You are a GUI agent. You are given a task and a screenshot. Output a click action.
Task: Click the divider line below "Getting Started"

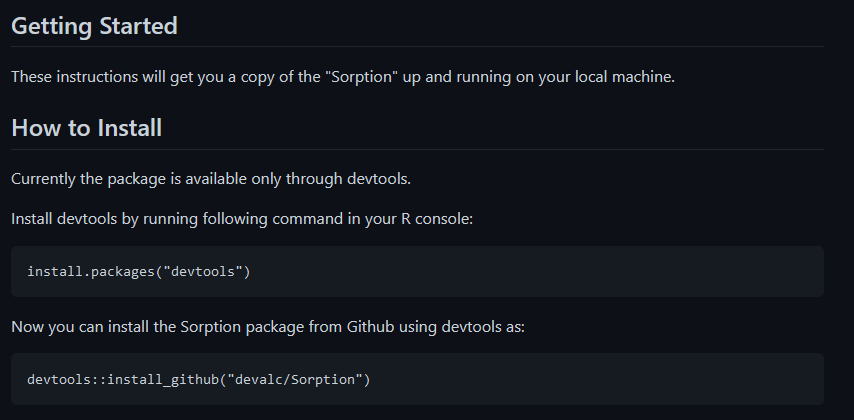(x=417, y=46)
